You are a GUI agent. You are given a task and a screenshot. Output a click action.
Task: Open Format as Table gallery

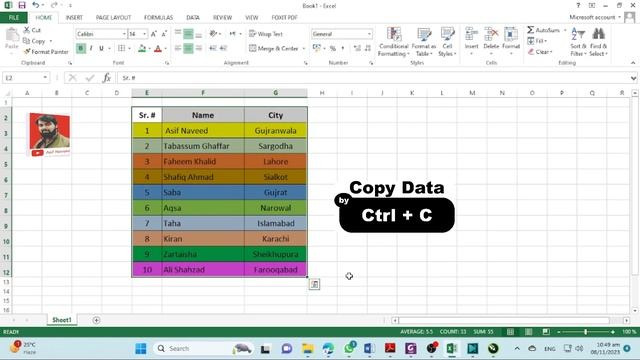click(424, 42)
